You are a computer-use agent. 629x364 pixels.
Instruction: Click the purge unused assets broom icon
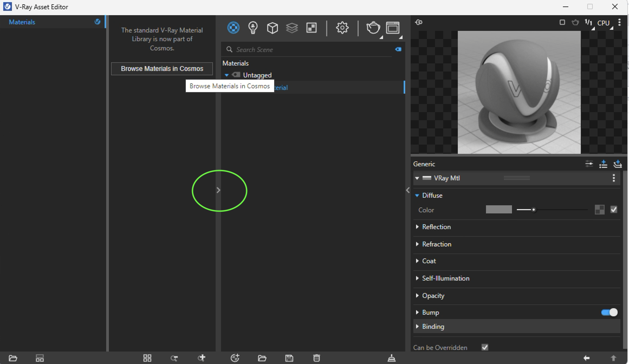click(391, 358)
